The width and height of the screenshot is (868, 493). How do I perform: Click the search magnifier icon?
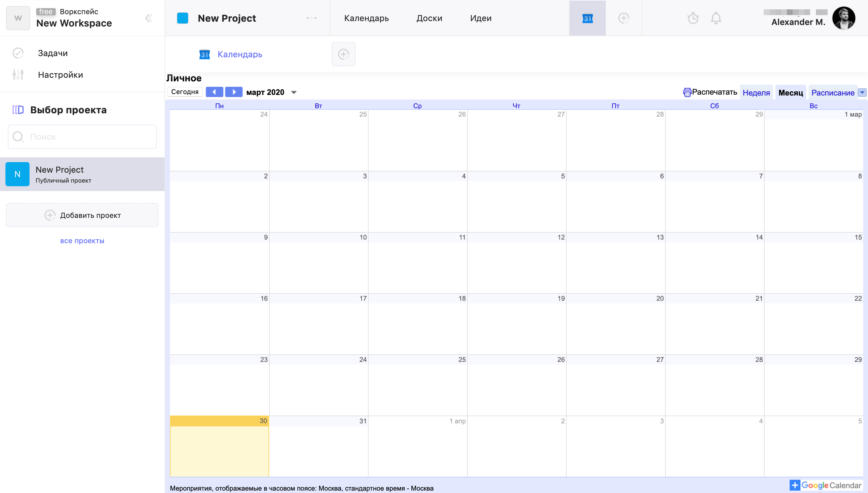coord(17,137)
